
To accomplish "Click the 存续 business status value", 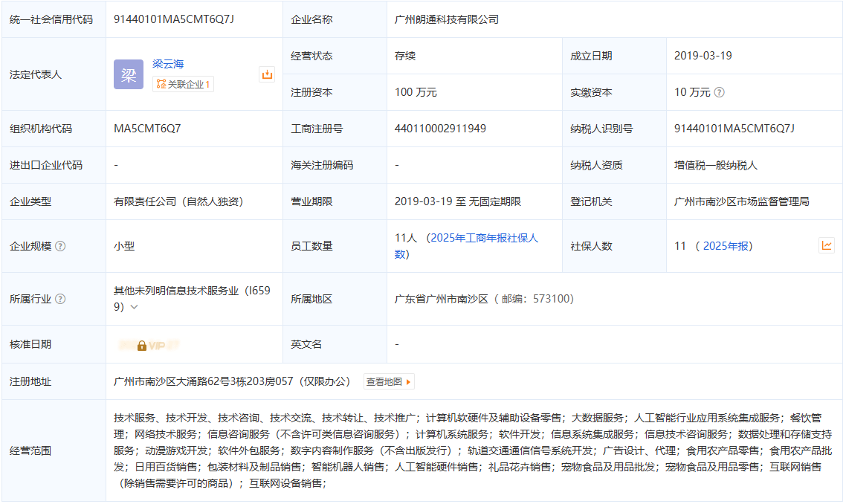I will pyautogui.click(x=404, y=56).
